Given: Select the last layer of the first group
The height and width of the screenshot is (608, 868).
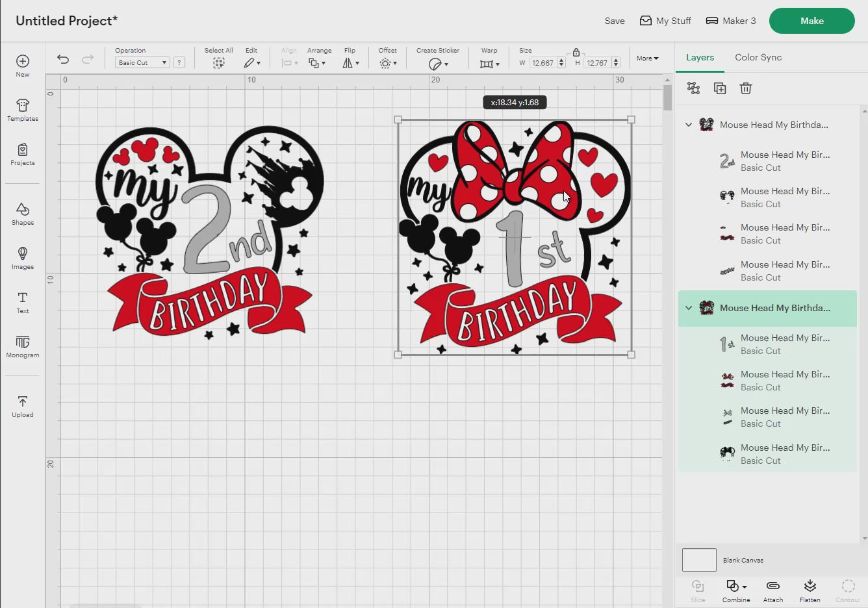Looking at the screenshot, I should (767, 271).
